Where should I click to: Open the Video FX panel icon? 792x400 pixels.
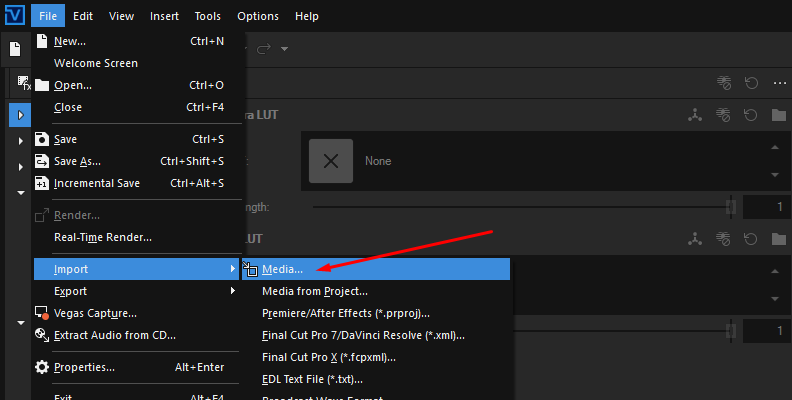[24, 83]
